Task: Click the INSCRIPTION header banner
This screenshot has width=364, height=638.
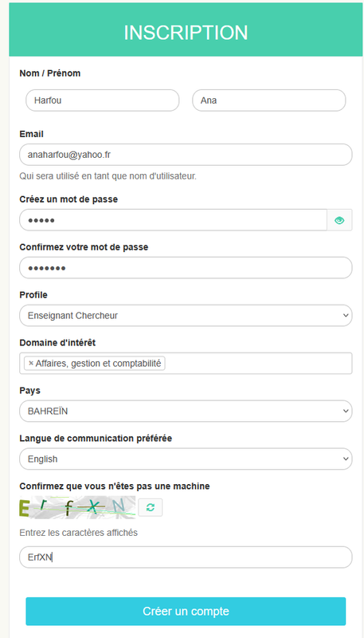Action: (x=186, y=30)
